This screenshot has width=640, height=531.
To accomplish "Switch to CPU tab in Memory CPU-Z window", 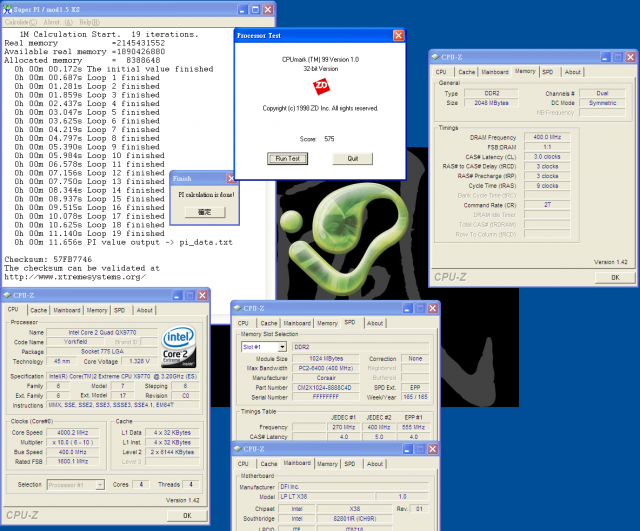I will pos(441,72).
